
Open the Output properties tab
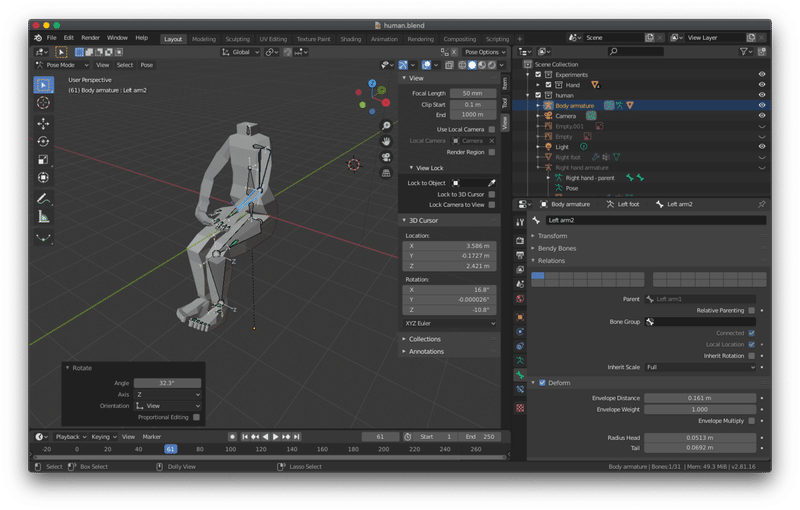520,255
